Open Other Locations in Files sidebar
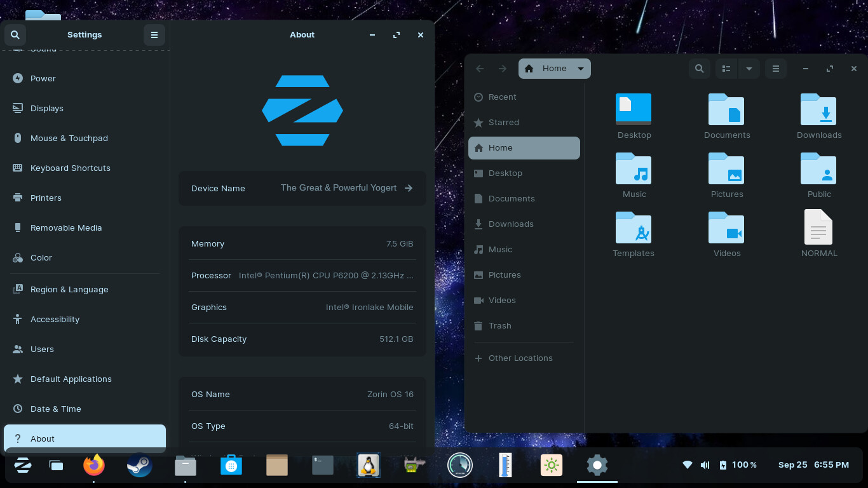 [x=524, y=358]
